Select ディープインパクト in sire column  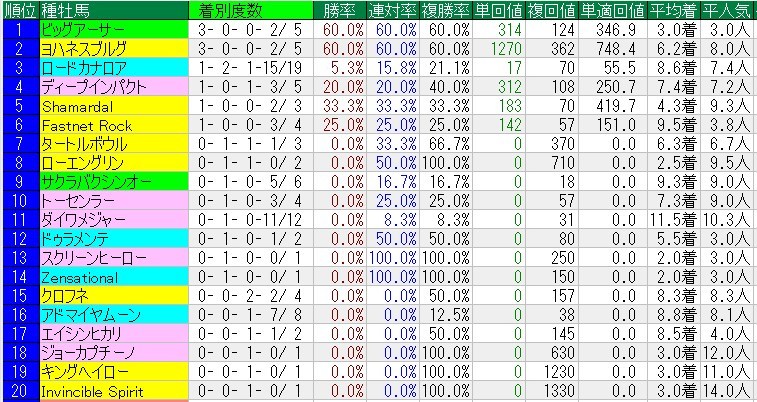(x=90, y=86)
